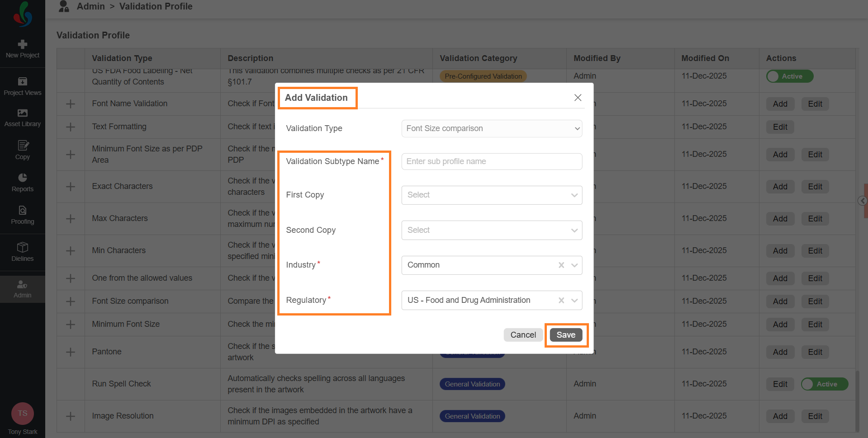Open the Copy section icon
The height and width of the screenshot is (438, 868).
(x=23, y=146)
